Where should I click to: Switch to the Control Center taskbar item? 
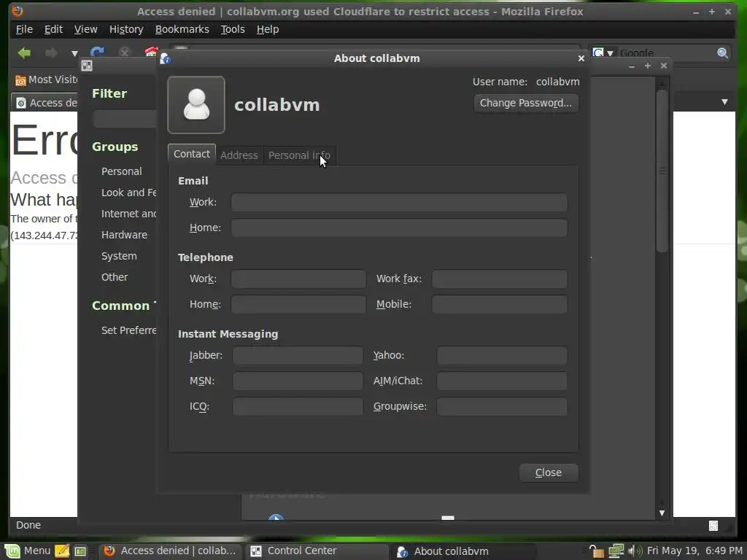pos(317,551)
